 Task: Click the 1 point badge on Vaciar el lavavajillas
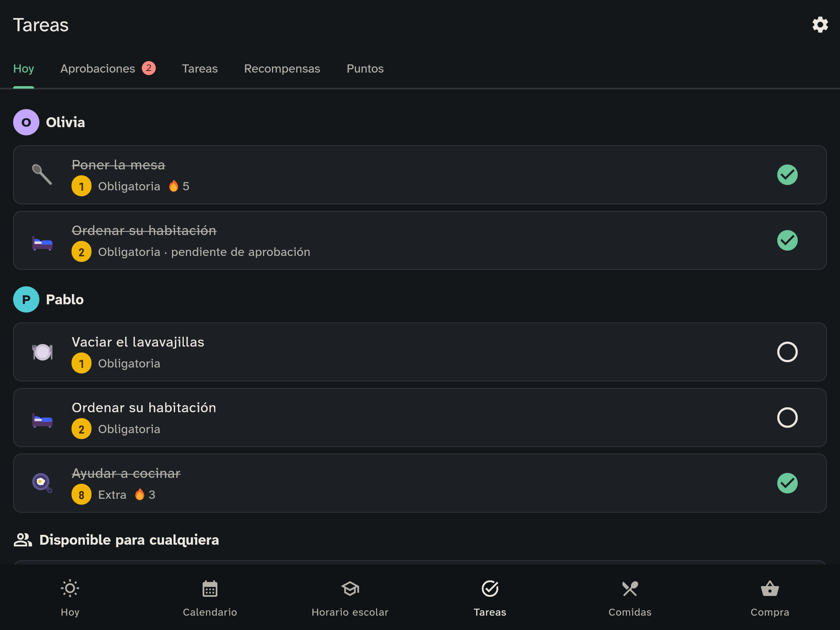click(x=82, y=363)
